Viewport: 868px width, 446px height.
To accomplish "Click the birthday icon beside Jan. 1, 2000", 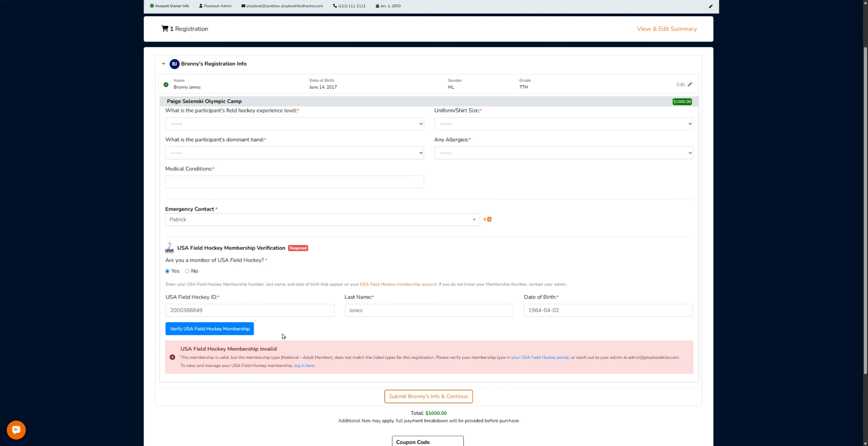I will tap(377, 6).
